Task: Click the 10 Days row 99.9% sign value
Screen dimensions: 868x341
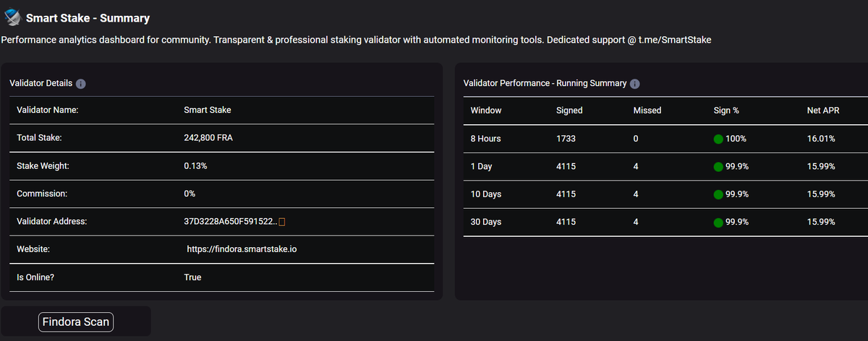Action: coord(736,194)
